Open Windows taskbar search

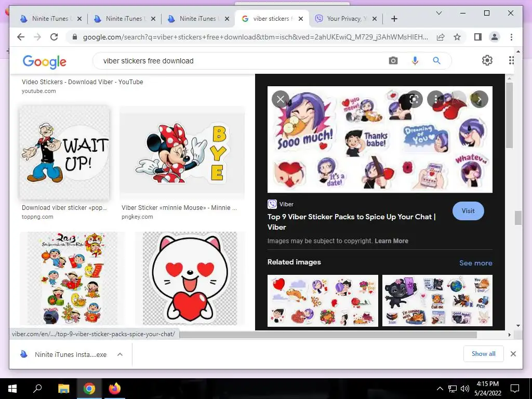[x=37, y=389]
